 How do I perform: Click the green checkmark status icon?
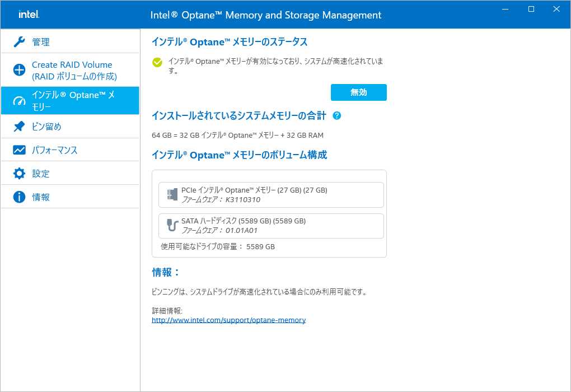point(157,62)
